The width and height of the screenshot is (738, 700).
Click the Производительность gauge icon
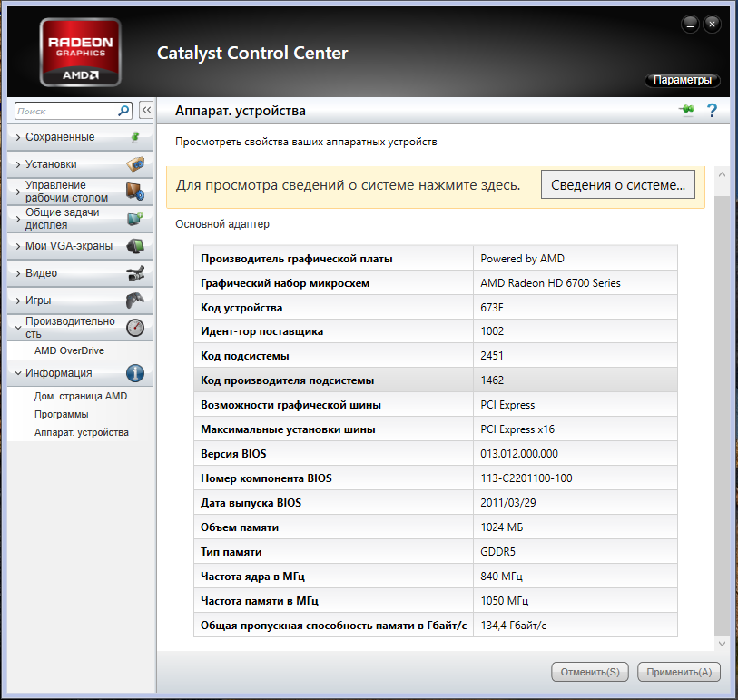(x=135, y=328)
